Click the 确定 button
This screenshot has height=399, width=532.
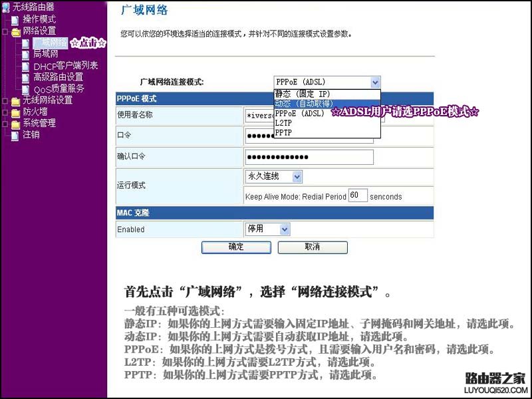(236, 247)
